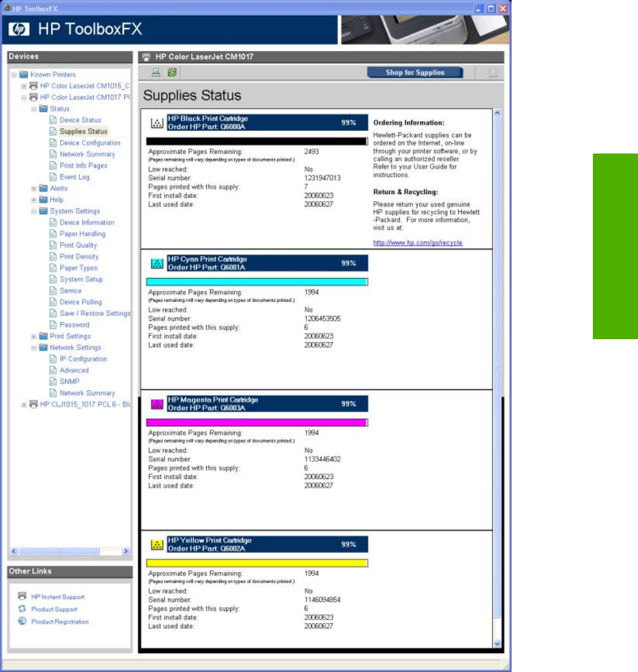
Task: Open the Service page in System Settings
Action: point(70,291)
